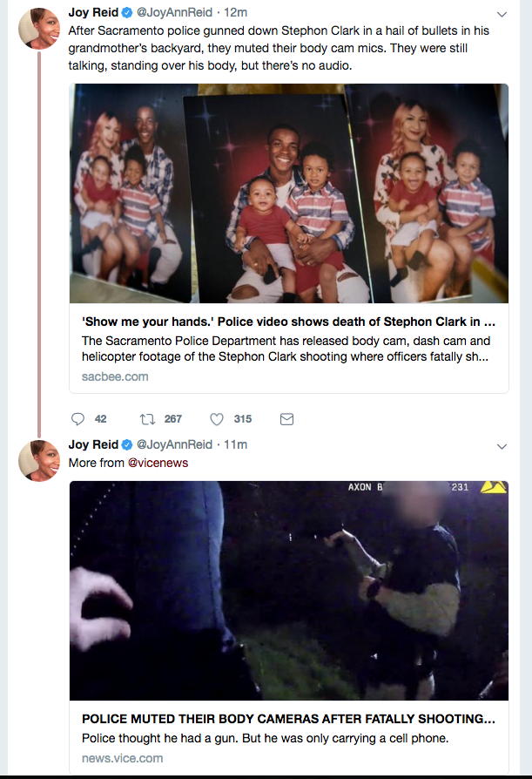Open reply icon with 42 comments
532x779 pixels.
point(77,419)
